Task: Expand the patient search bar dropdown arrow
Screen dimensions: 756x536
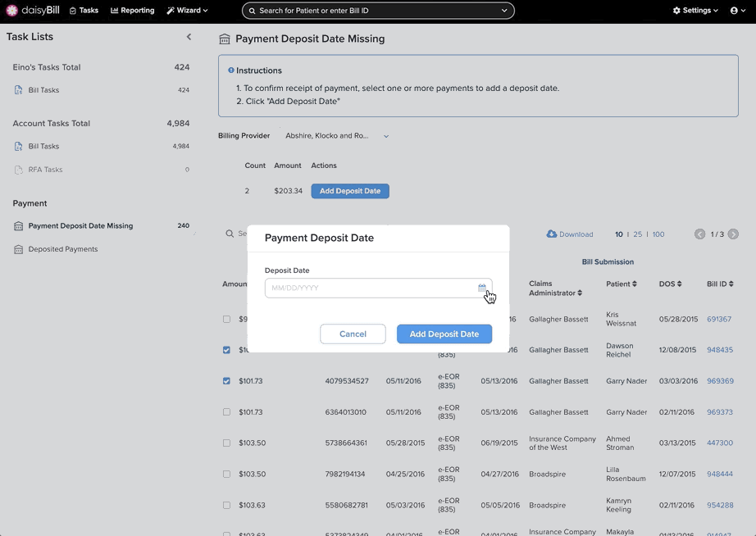Action: coord(504,11)
